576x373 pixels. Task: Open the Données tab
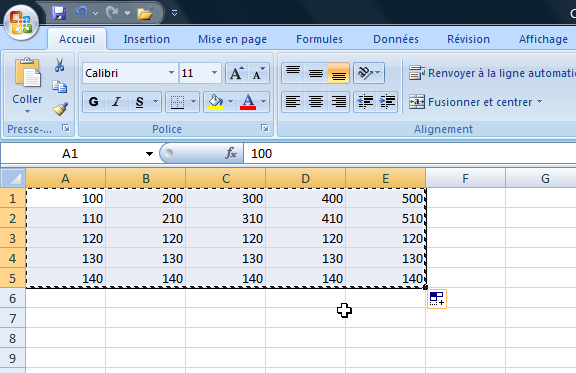coord(396,39)
